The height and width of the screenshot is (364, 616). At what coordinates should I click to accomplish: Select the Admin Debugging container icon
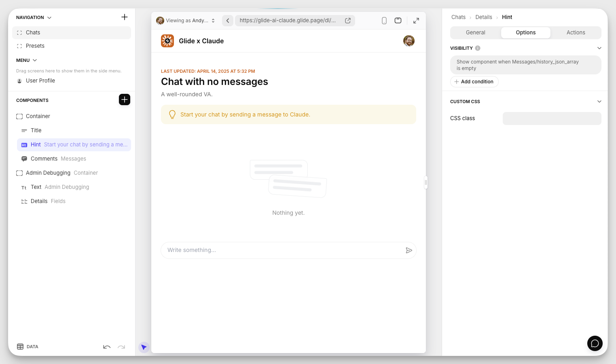pos(19,173)
